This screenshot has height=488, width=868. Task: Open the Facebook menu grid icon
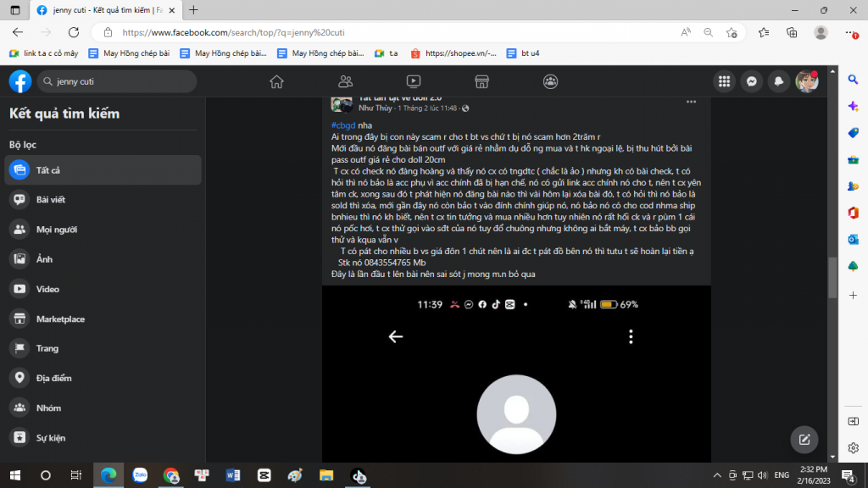[724, 81]
